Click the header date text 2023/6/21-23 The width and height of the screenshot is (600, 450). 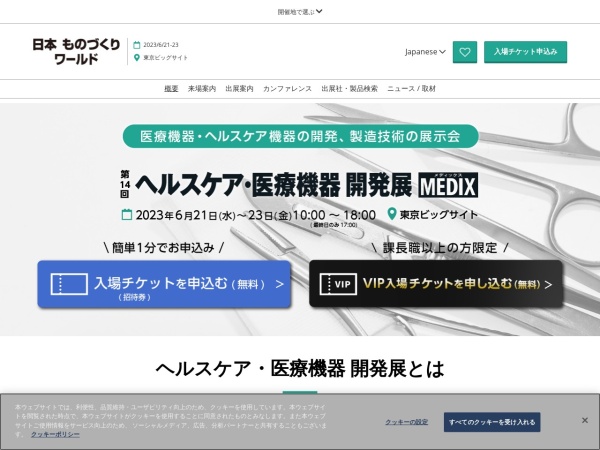[161, 45]
